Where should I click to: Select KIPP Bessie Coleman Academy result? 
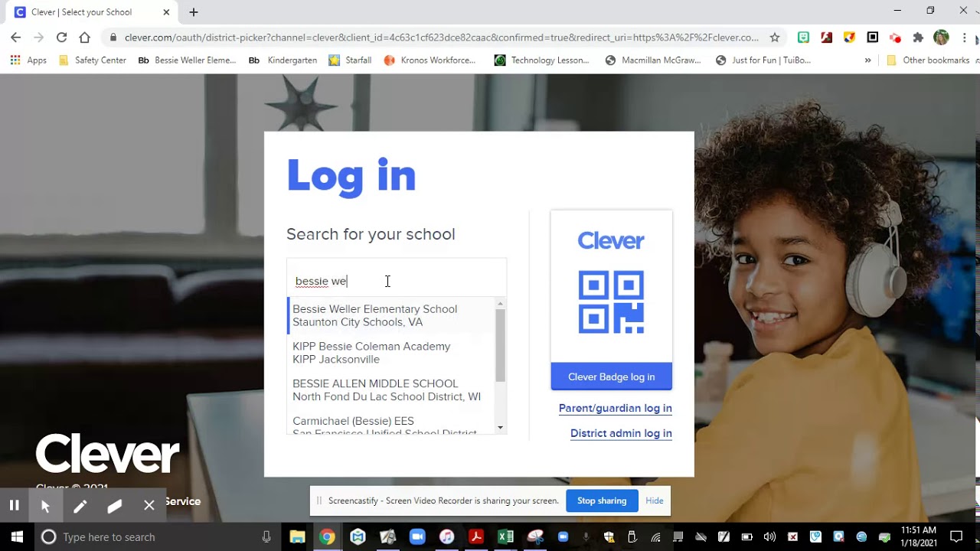tap(391, 353)
